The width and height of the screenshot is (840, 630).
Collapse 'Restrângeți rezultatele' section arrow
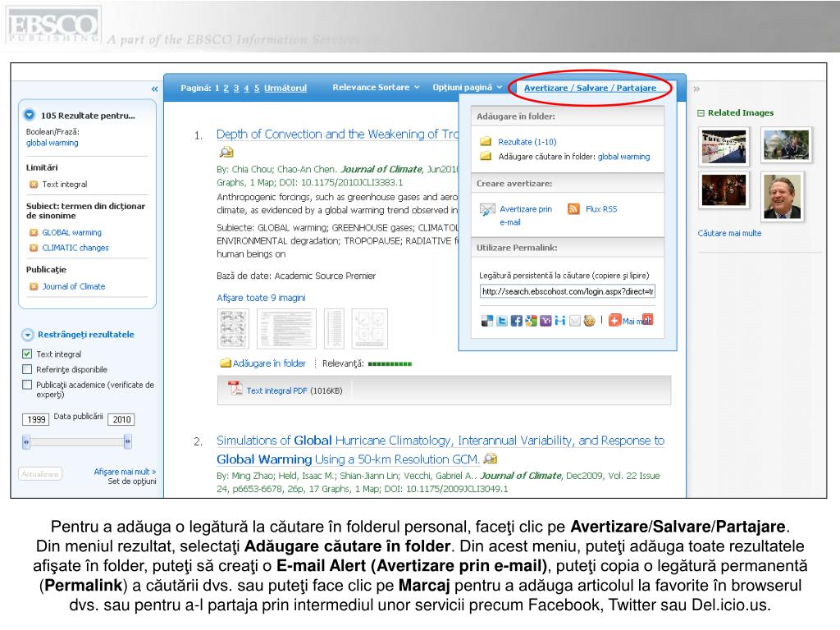click(27, 335)
